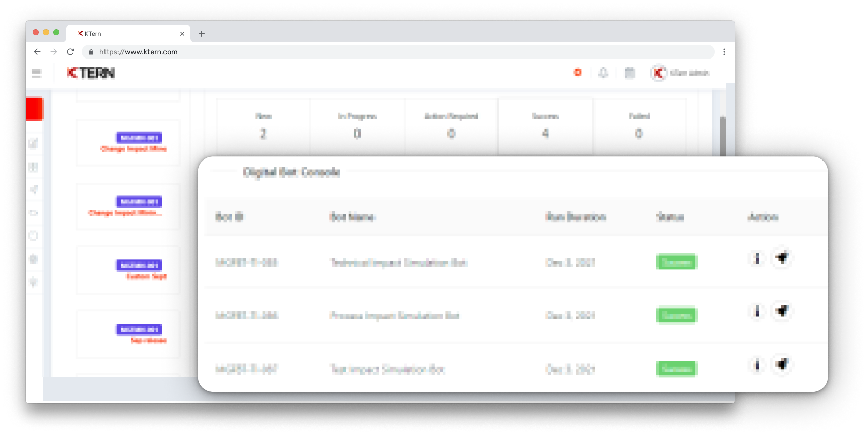Screen dimensions: 868x437
Task: Open the KTern admin avatar menu
Action: tap(658, 73)
